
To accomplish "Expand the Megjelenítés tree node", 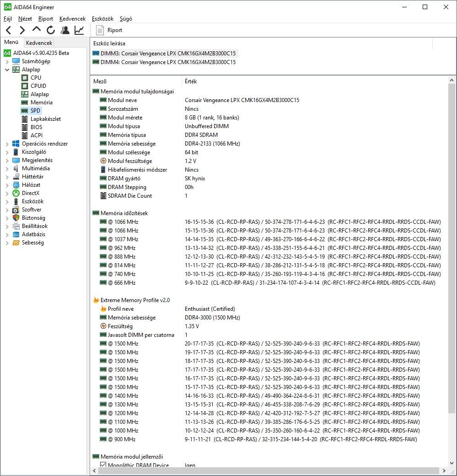I will point(7,160).
